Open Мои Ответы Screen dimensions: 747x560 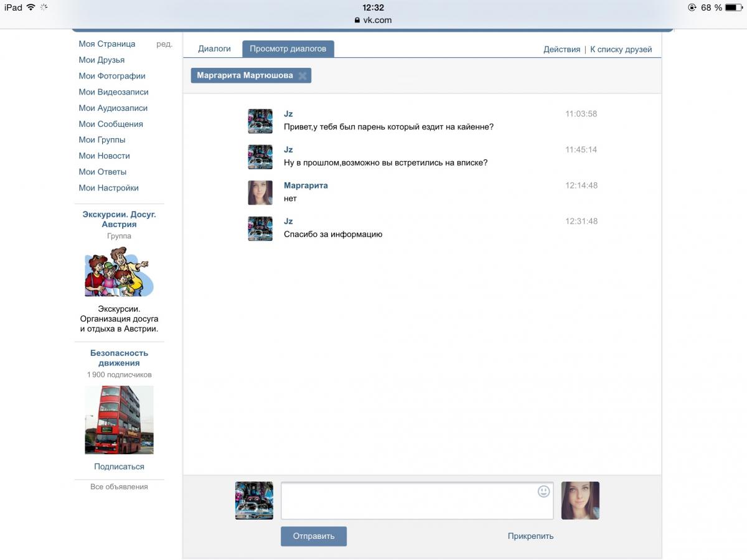(x=103, y=172)
